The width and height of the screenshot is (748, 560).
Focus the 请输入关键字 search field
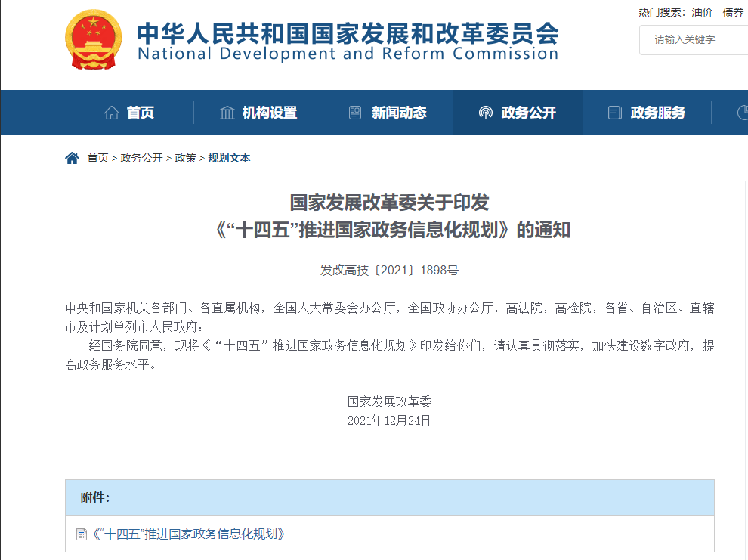[694, 39]
